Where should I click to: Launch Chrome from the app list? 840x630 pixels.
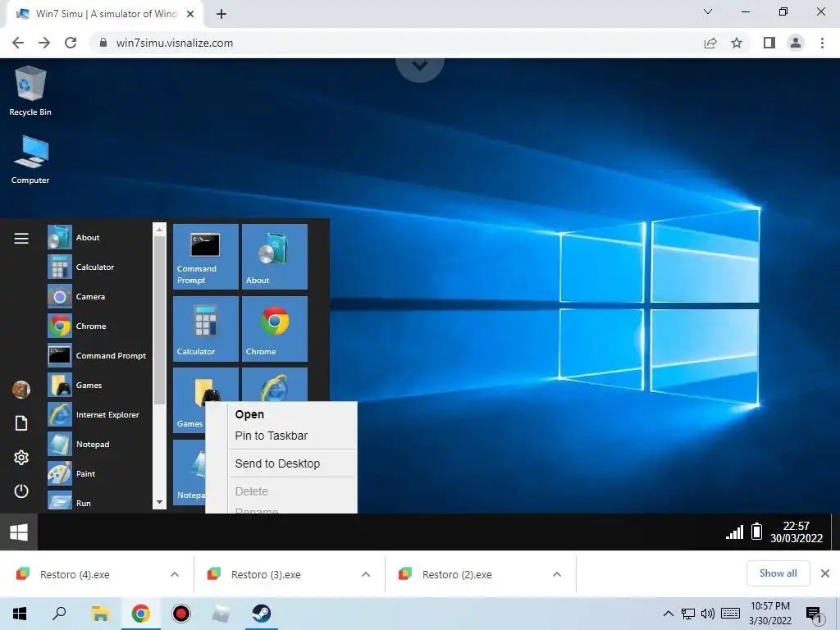98,326
